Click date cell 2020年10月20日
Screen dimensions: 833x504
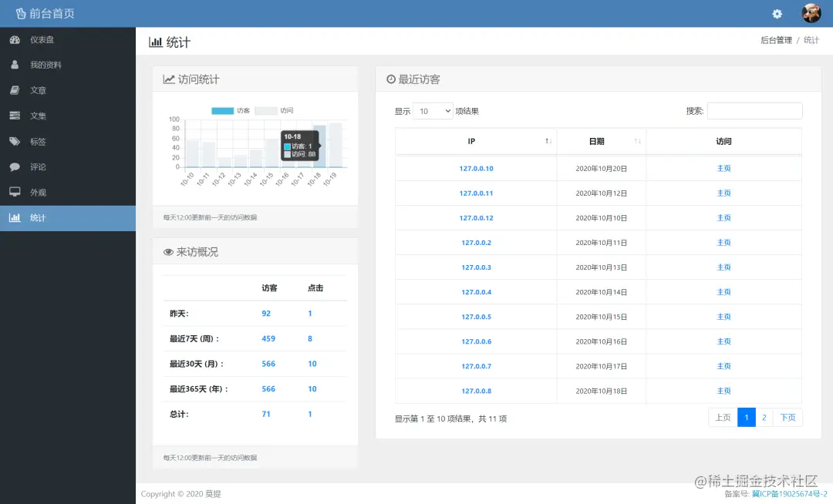[602, 169]
